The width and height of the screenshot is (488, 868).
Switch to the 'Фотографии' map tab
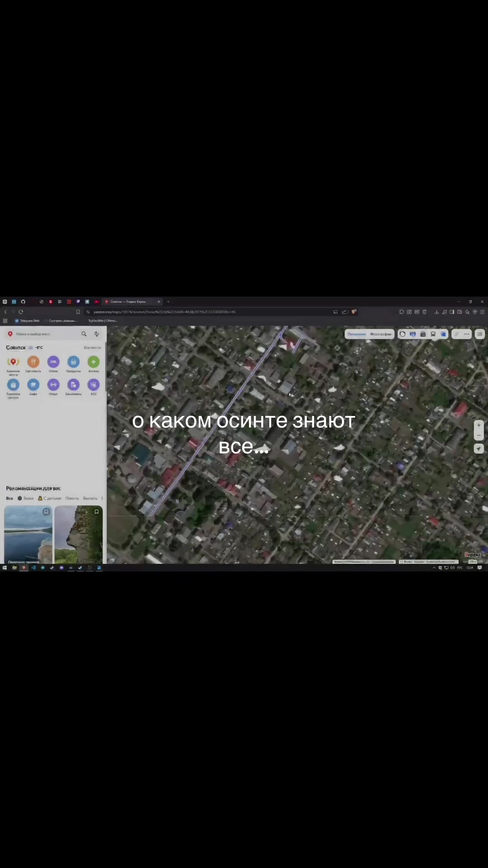pyautogui.click(x=381, y=334)
